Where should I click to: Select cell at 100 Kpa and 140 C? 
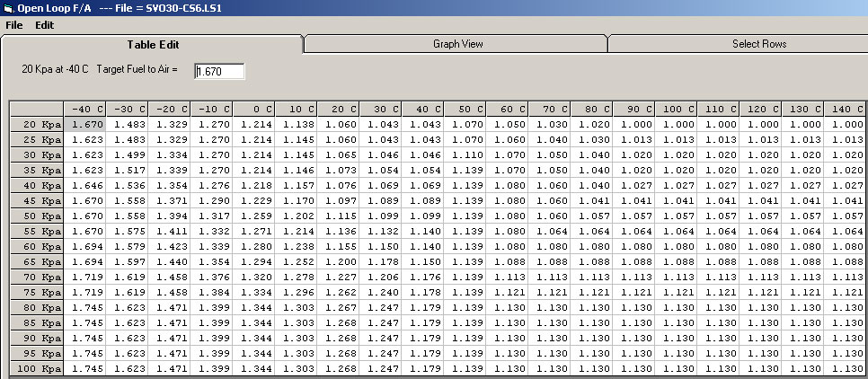[846, 369]
